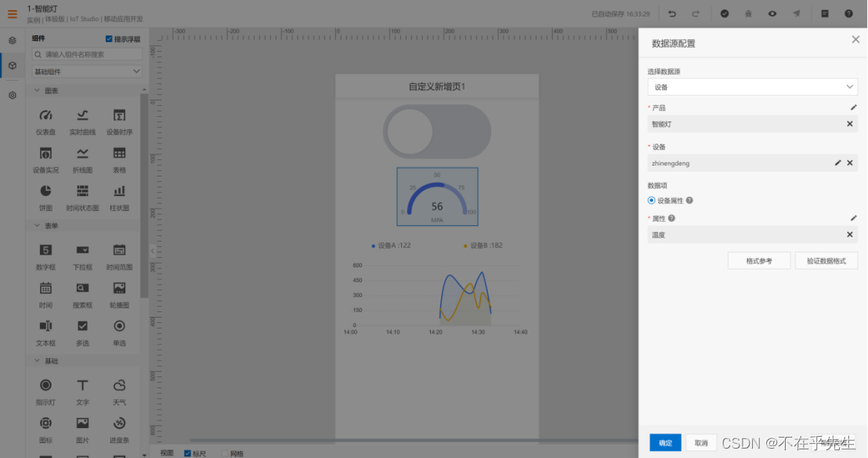Toggle the 标尺 ruler checkbox

(188, 453)
